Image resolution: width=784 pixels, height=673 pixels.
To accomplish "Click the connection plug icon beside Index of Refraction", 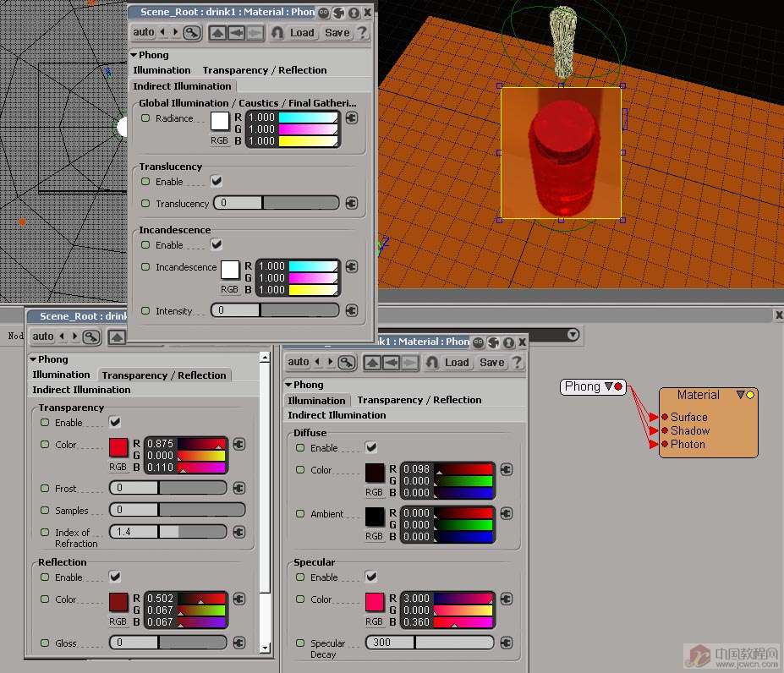I will pyautogui.click(x=239, y=532).
